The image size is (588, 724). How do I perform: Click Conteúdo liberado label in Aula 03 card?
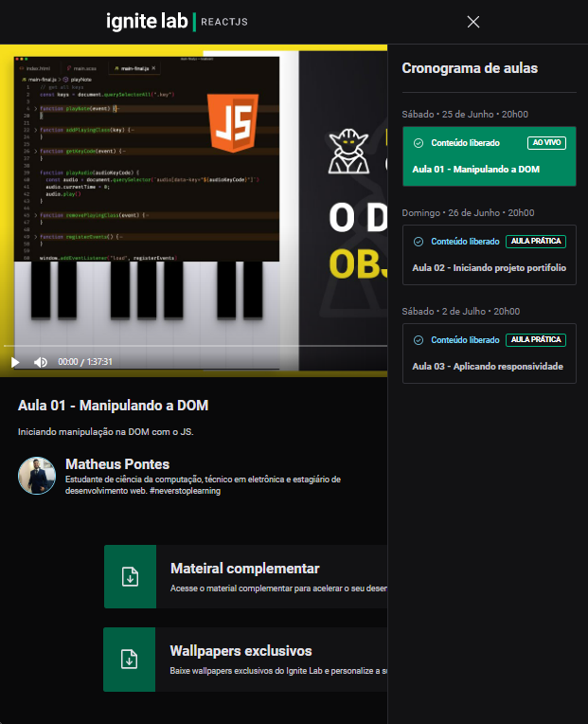pos(465,340)
